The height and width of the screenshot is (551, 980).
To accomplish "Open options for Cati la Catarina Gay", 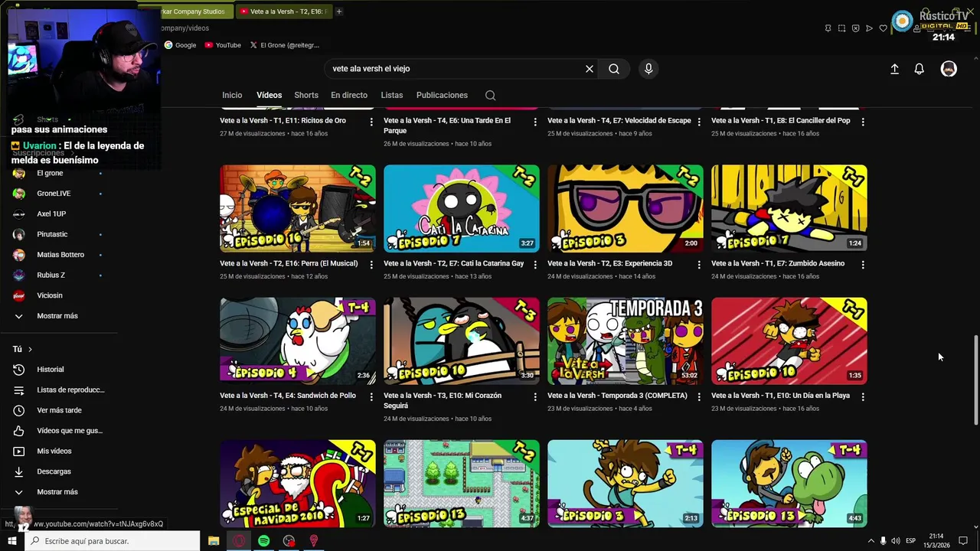I will coord(535,265).
